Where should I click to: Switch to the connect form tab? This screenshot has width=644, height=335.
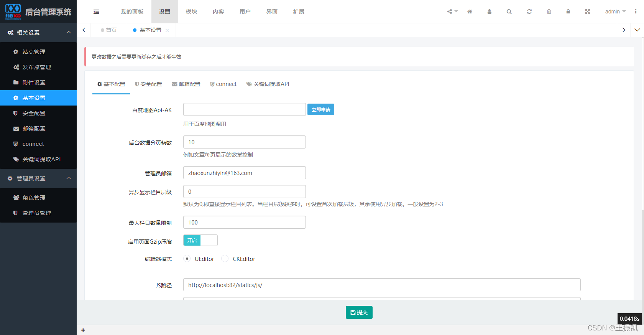223,84
